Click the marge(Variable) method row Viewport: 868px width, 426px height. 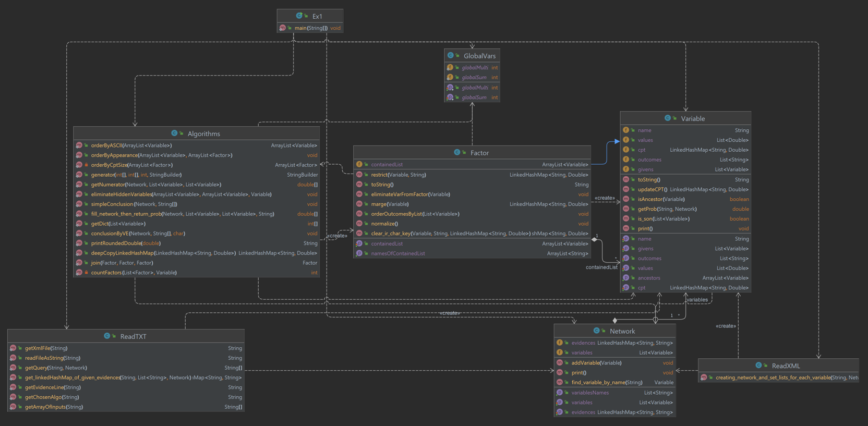click(x=472, y=204)
